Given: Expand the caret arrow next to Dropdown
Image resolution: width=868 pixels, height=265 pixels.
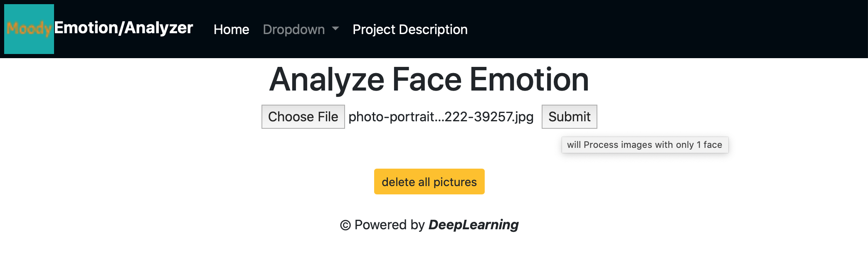Looking at the screenshot, I should point(335,29).
